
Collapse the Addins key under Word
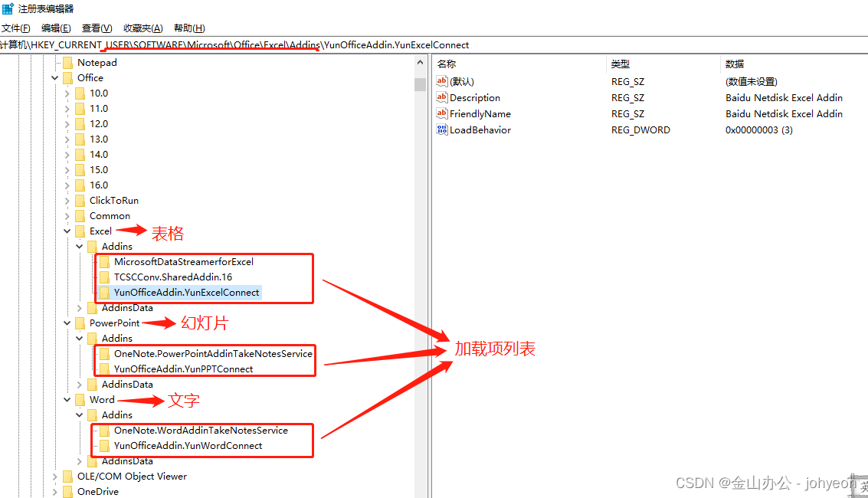(79, 415)
